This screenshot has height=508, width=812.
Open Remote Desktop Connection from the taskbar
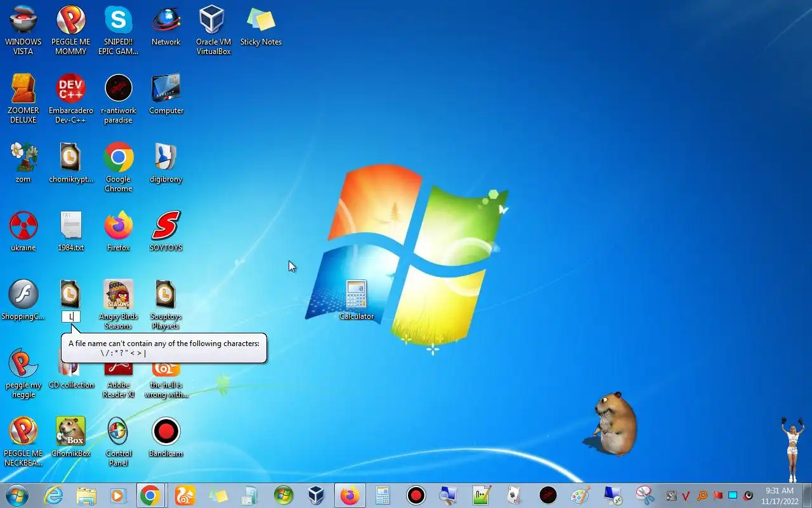613,495
